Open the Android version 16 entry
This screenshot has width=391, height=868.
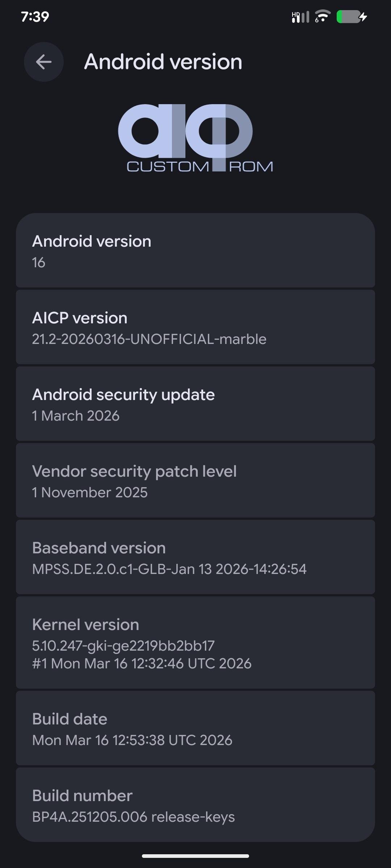click(x=195, y=251)
